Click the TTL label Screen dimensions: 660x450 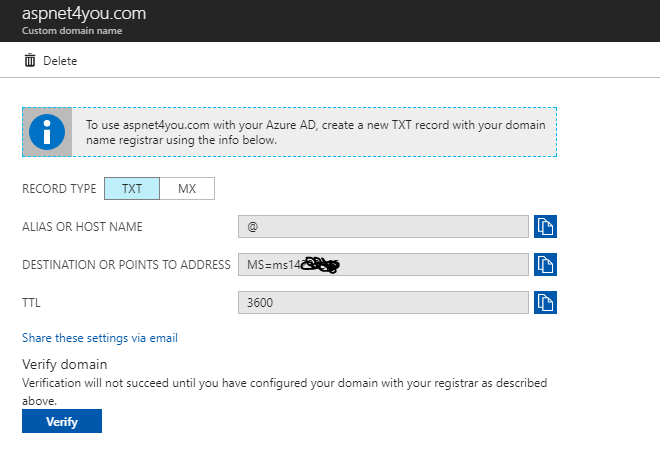(x=31, y=303)
